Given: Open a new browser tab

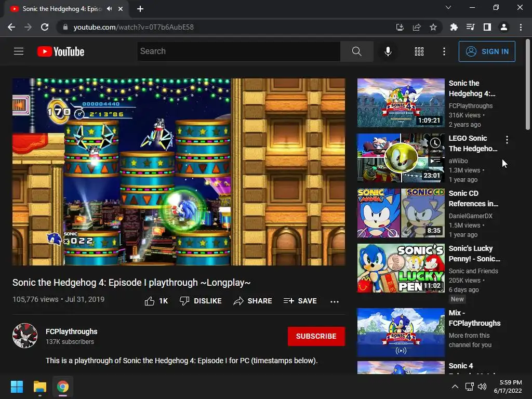Looking at the screenshot, I should 140,9.
